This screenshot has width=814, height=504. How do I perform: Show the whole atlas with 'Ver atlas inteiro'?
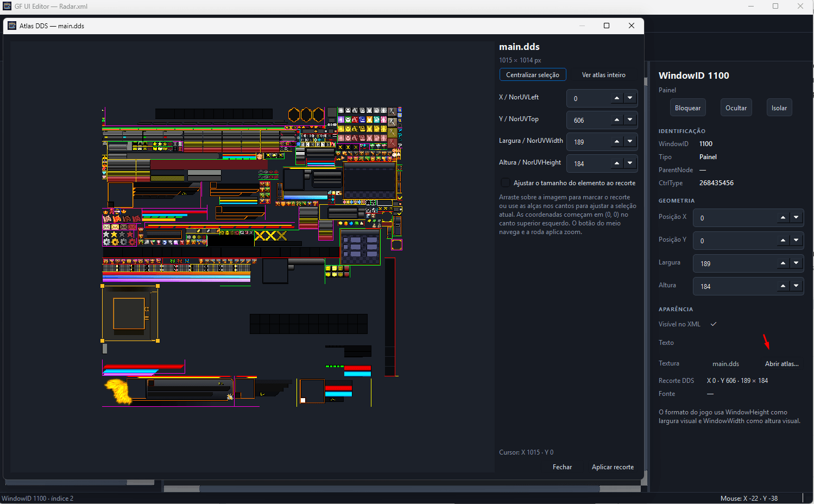click(x=604, y=75)
